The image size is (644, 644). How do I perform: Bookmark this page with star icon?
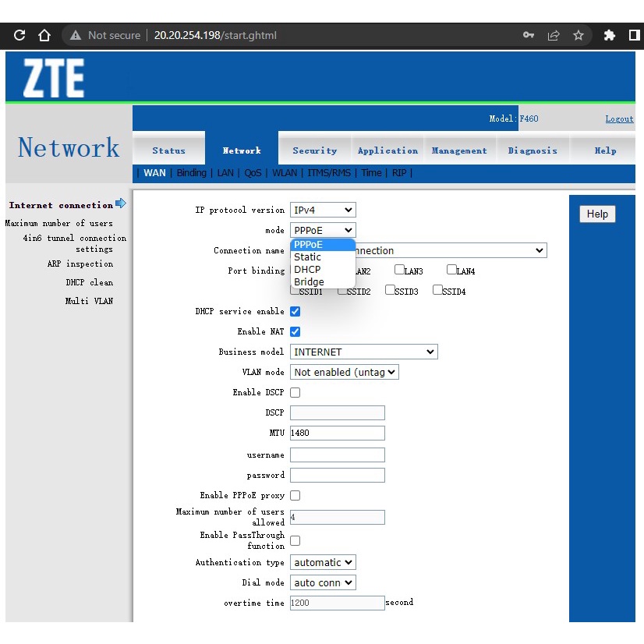(579, 35)
